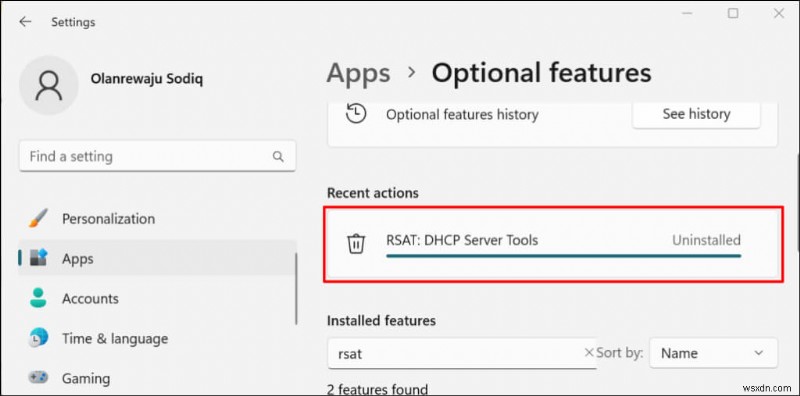Image resolution: width=800 pixels, height=396 pixels.
Task: Click the Time & language globe icon
Action: point(38,338)
